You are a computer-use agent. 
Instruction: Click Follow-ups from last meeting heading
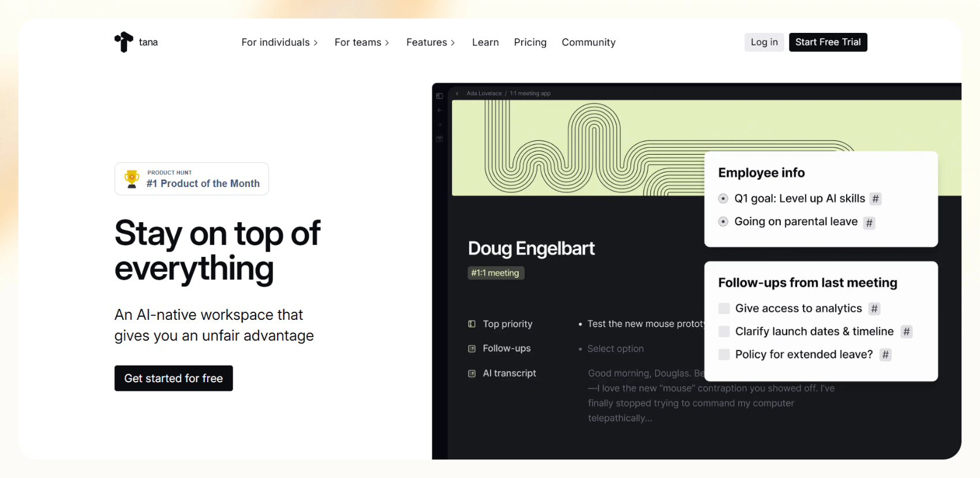point(807,283)
